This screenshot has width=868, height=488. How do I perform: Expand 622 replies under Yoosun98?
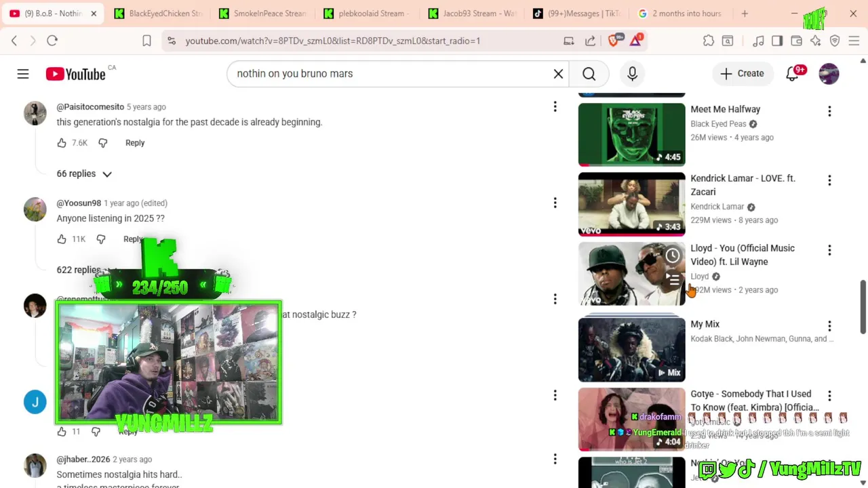(x=84, y=270)
